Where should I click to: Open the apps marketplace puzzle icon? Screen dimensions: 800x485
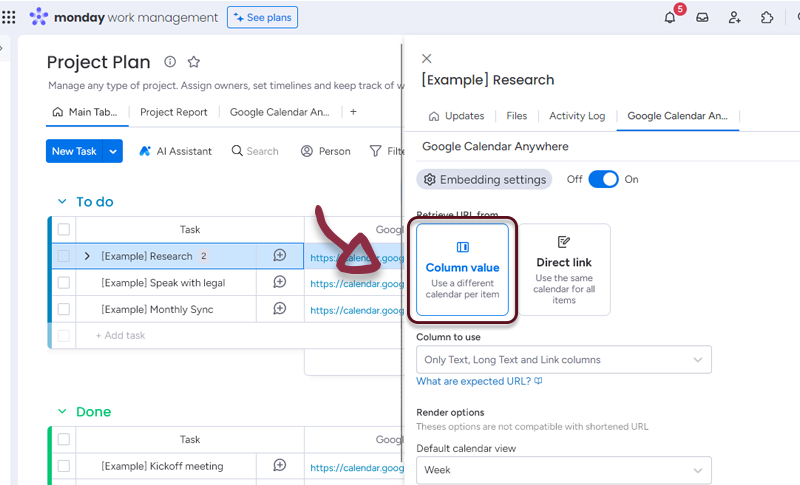tap(767, 17)
